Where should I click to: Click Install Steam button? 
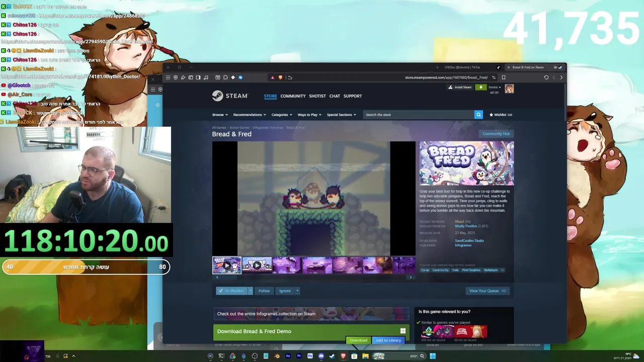coord(461,87)
